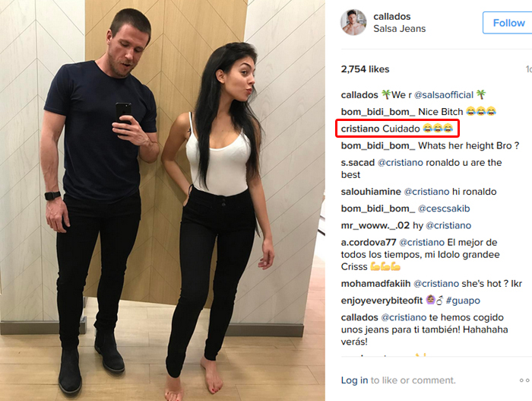Open a.cordova77 commenter profile
This screenshot has height=401, width=532.
click(x=369, y=242)
